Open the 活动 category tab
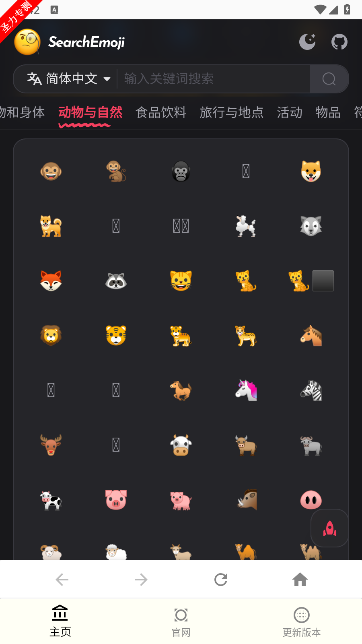Image resolution: width=362 pixels, height=644 pixels. pyautogui.click(x=290, y=112)
